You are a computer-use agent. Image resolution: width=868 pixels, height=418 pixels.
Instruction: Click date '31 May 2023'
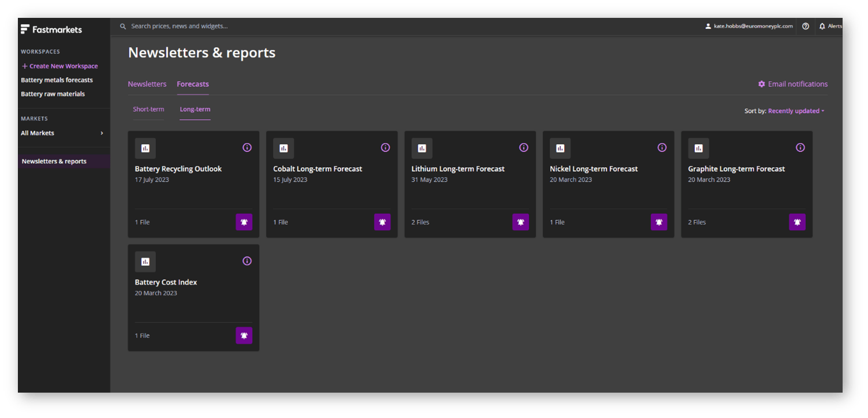click(429, 180)
